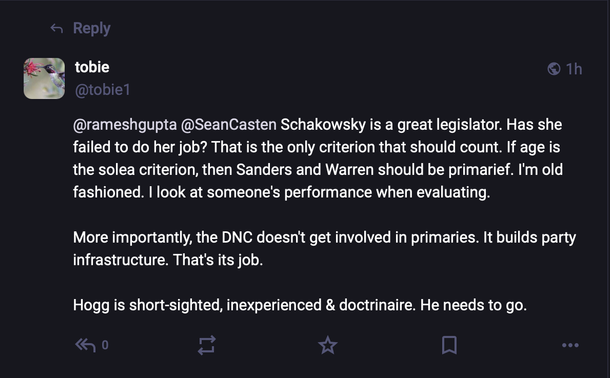This screenshot has width=610, height=378.
Task: Open the three-dots more menu
Action: 570,345
